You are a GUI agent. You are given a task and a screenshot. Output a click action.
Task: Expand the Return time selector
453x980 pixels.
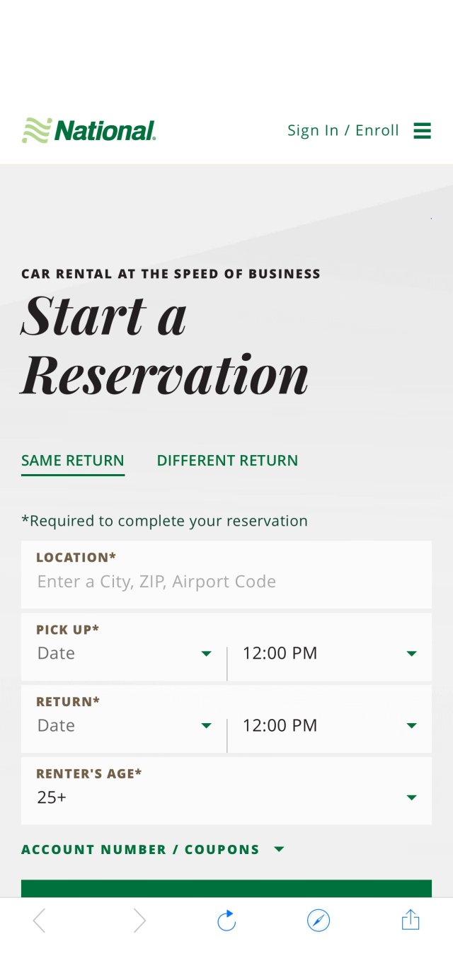[x=330, y=726]
